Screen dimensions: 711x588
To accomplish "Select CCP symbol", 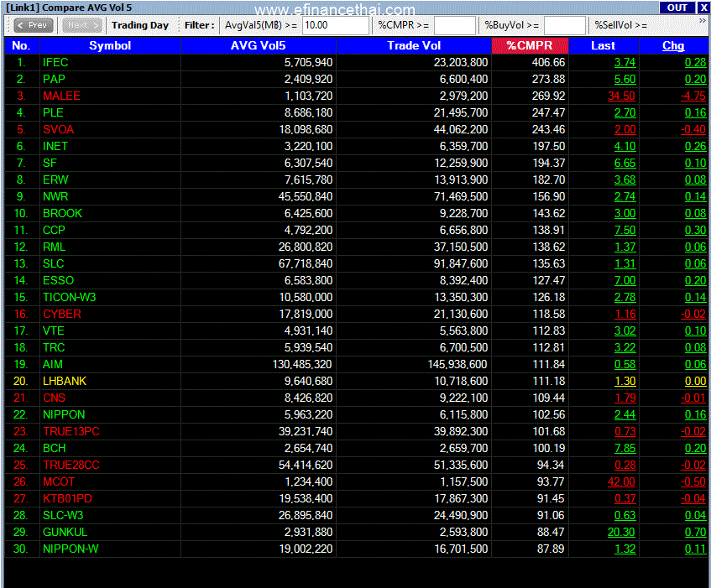I will (x=54, y=230).
